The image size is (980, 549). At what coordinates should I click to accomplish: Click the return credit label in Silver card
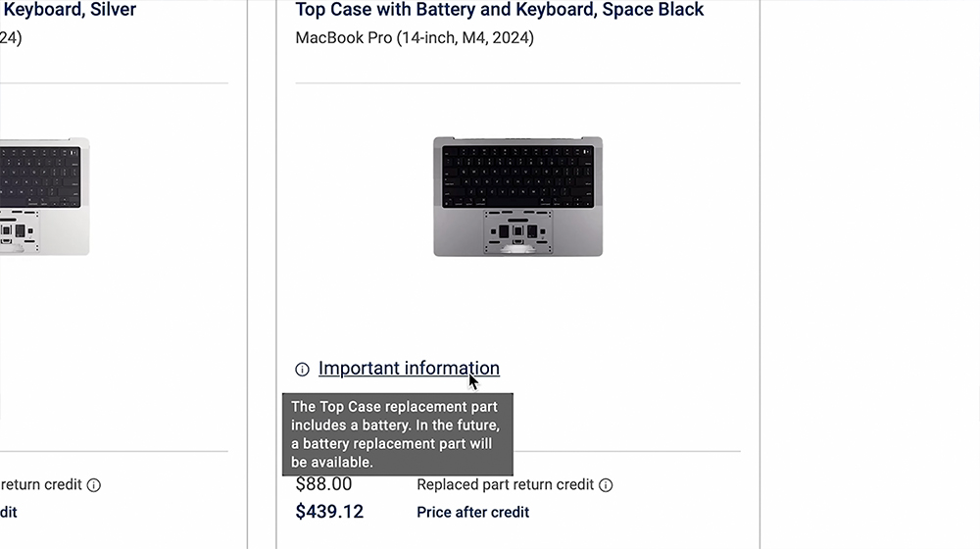point(41,484)
